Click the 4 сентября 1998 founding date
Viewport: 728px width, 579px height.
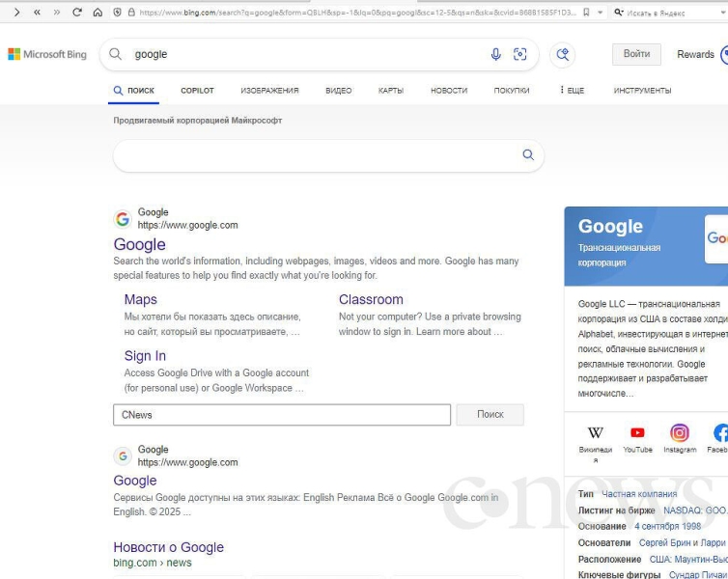pos(667,527)
